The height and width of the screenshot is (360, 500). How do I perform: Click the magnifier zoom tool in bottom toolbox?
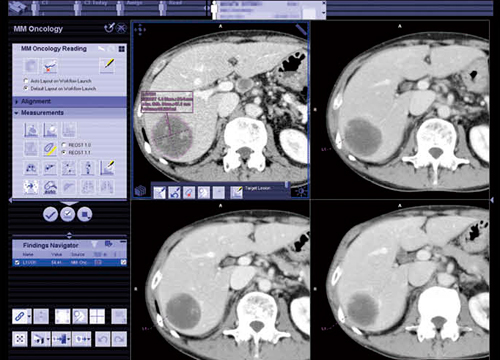coord(80,316)
